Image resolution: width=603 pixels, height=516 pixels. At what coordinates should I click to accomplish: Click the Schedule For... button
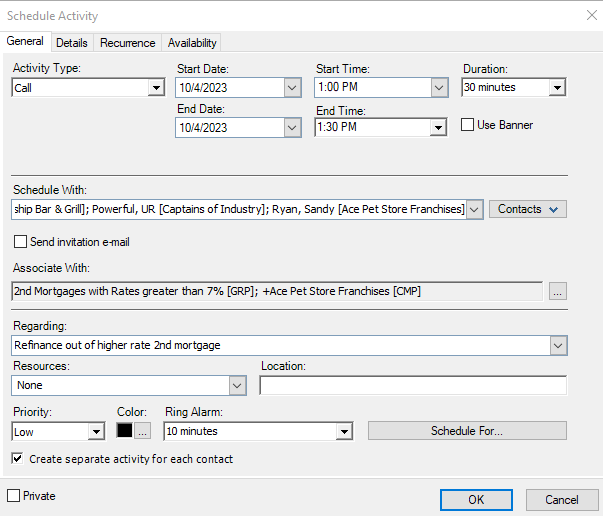(x=467, y=431)
